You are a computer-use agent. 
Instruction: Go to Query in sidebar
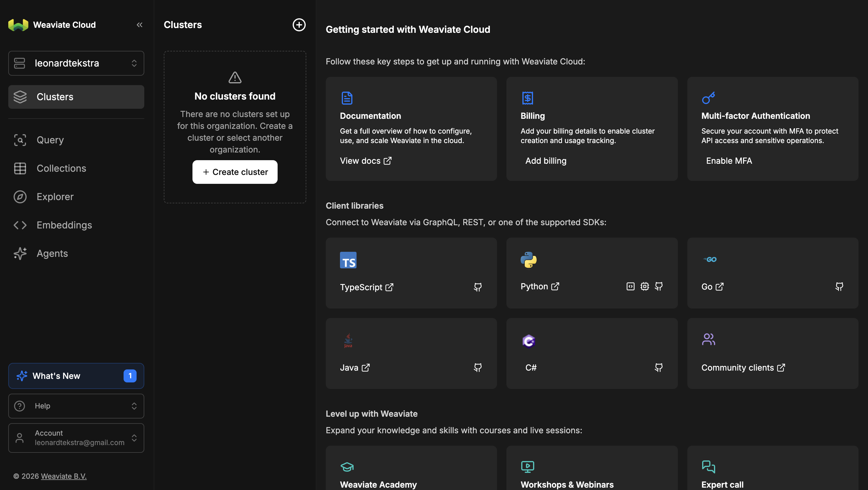[x=50, y=140]
